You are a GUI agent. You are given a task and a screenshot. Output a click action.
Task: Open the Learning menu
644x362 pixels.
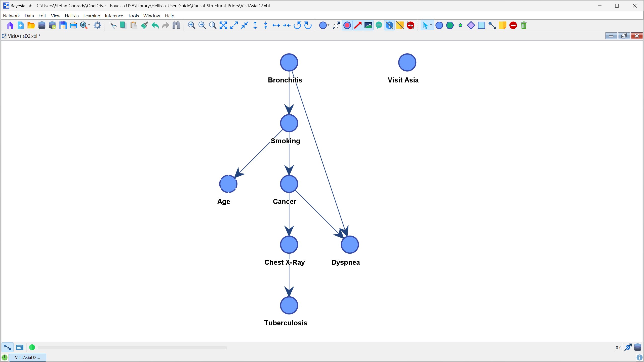pyautogui.click(x=92, y=16)
